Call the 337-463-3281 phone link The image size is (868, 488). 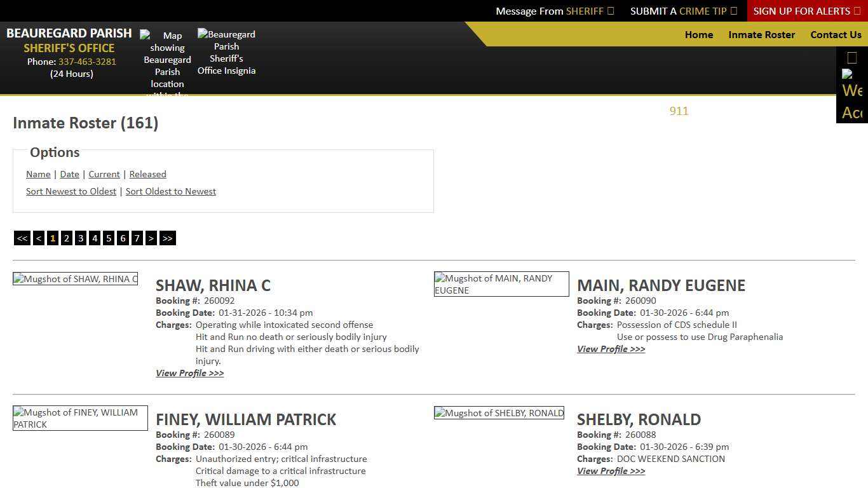coord(87,62)
